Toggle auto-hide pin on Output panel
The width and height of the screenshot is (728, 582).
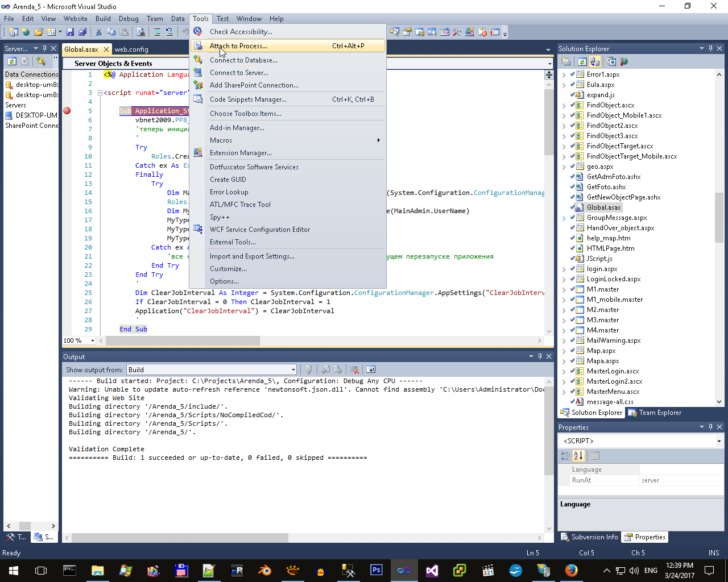tap(540, 356)
